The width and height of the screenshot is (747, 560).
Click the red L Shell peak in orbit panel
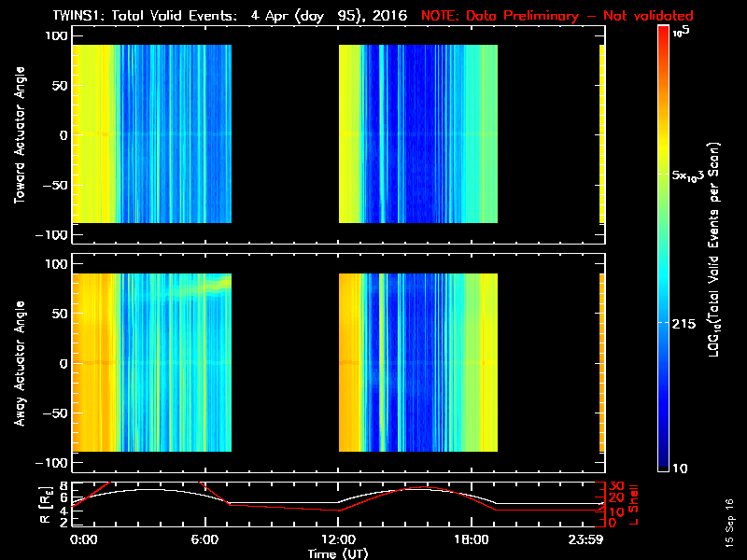click(423, 487)
